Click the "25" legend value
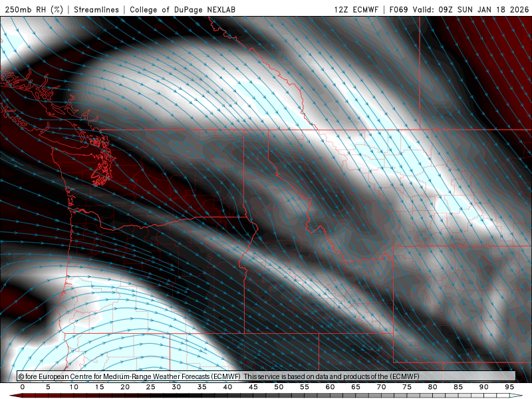Image resolution: width=532 pixels, height=399 pixels. pos(151,387)
